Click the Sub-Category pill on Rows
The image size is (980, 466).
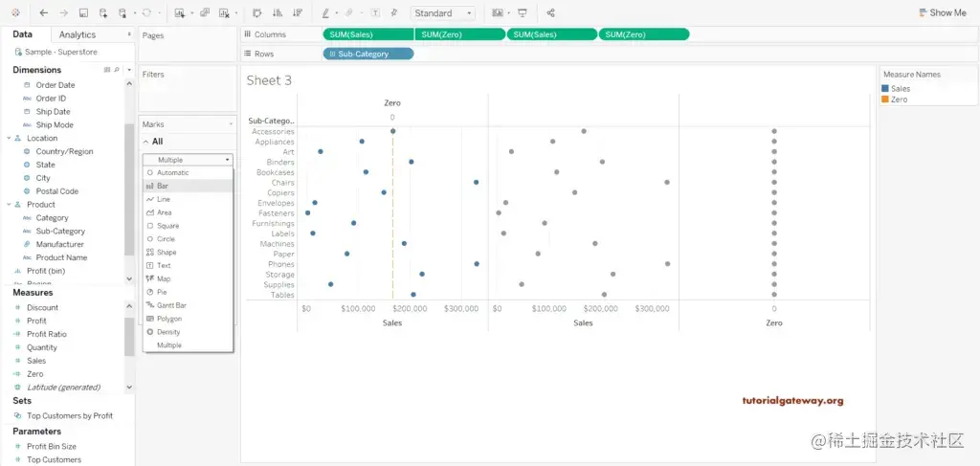coord(368,54)
